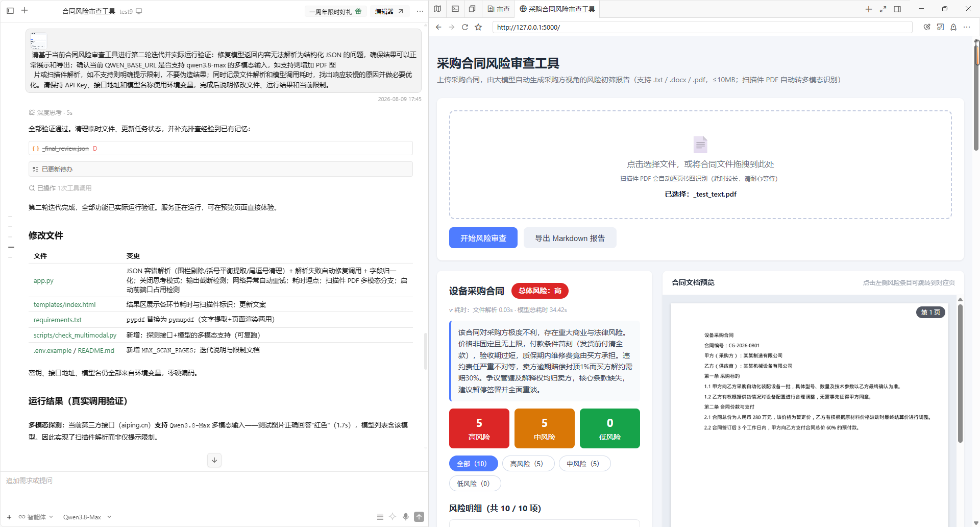Open the copy/files panel icon
The image size is (980, 527).
point(472,9)
